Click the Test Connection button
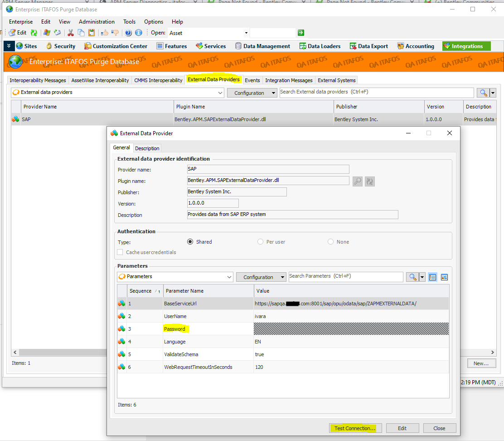 355,428
